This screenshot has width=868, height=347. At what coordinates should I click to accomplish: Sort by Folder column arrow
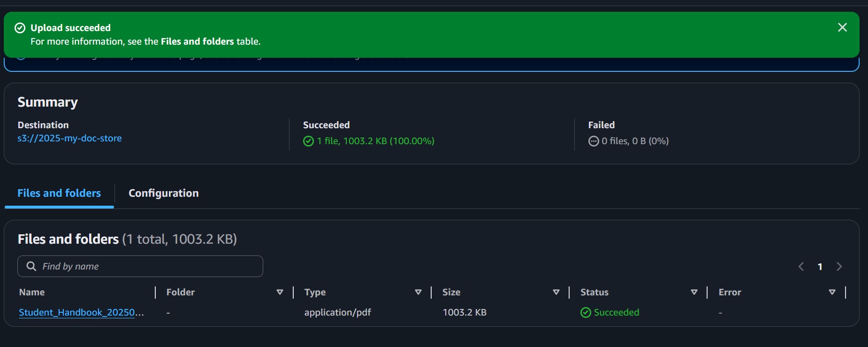(x=280, y=292)
